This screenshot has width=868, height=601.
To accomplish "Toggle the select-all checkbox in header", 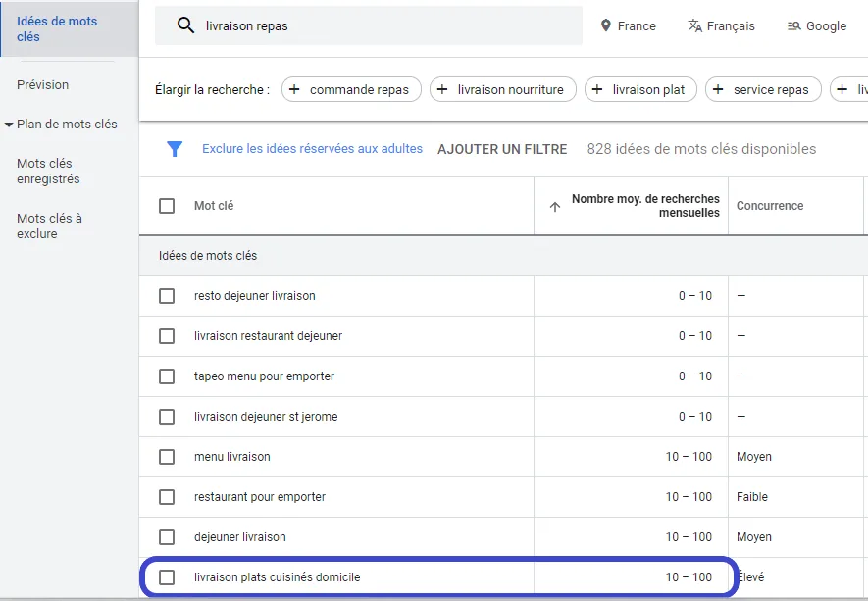I will pos(167,206).
